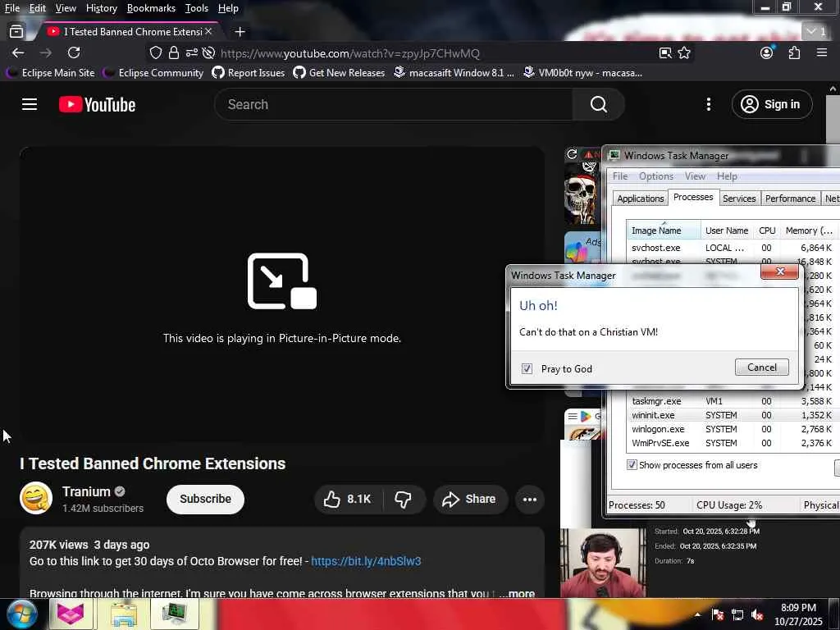Image resolution: width=840 pixels, height=630 pixels.
Task: Open a new tab with the plus button
Action: [x=240, y=32]
